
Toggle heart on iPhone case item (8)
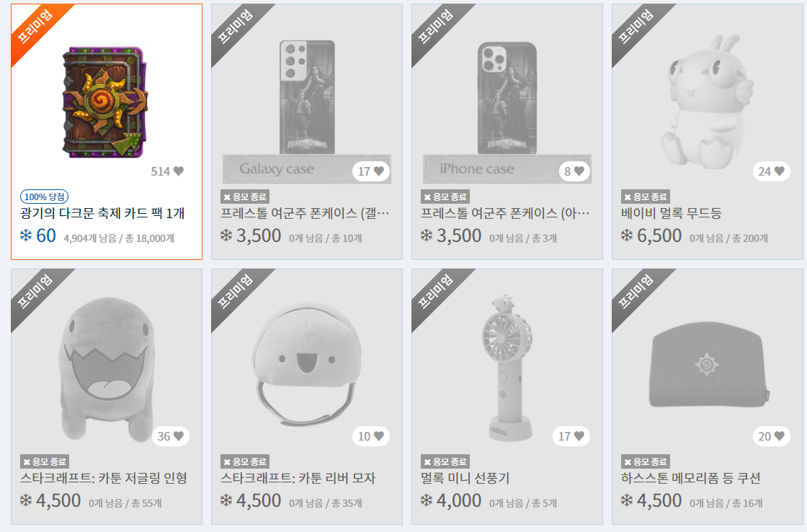[x=579, y=171]
